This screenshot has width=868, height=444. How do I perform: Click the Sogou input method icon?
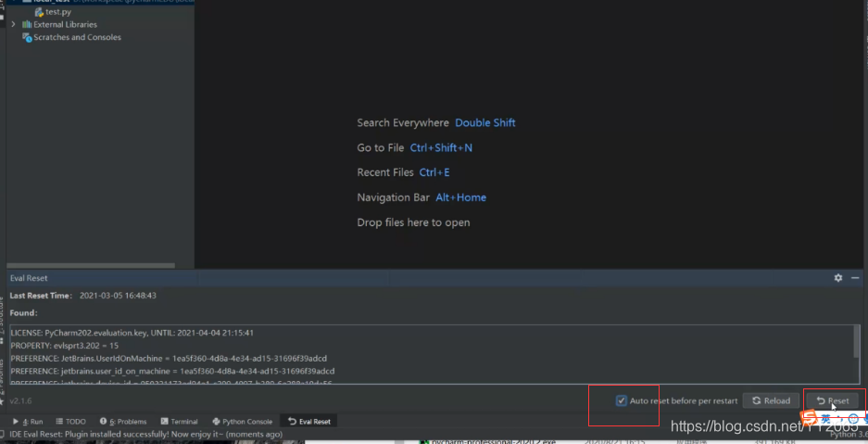click(x=811, y=417)
